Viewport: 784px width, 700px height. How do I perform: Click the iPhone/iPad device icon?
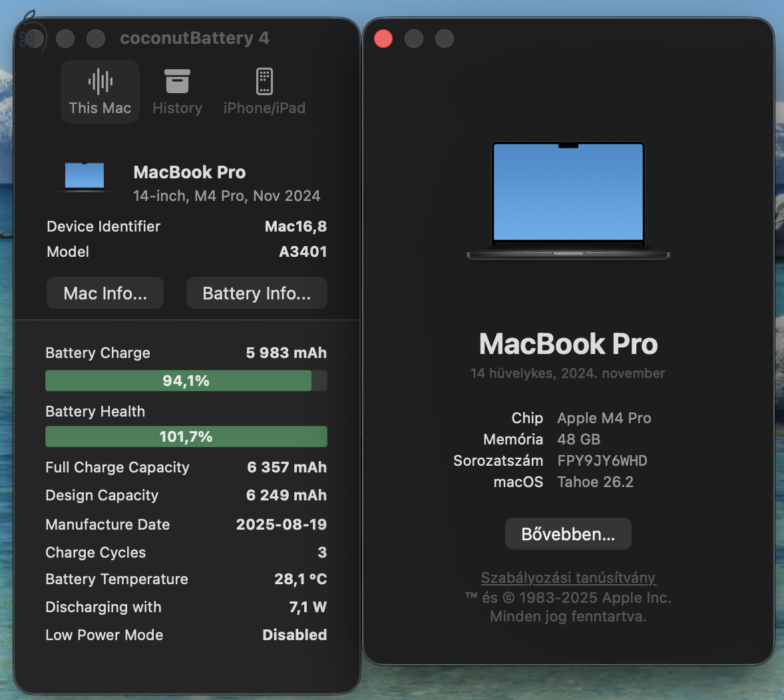[264, 81]
